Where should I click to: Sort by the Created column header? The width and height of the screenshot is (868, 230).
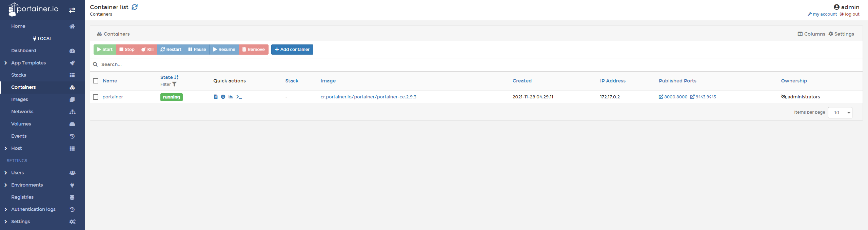[522, 81]
